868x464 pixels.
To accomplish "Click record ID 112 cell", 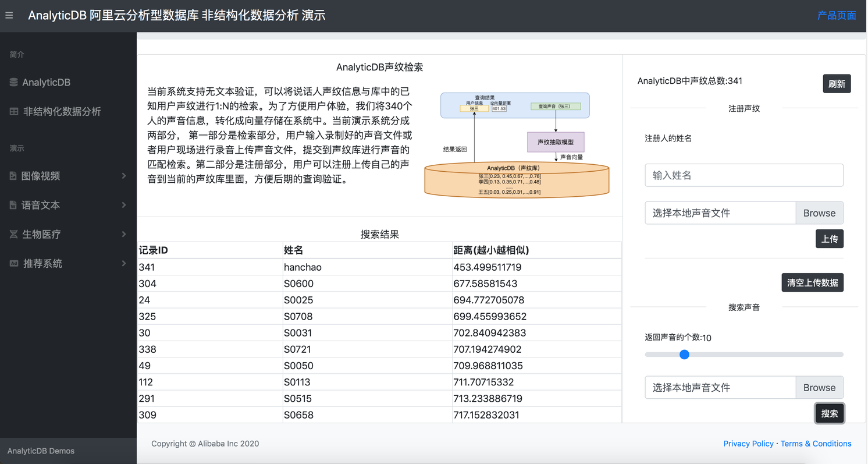I will pos(210,382).
